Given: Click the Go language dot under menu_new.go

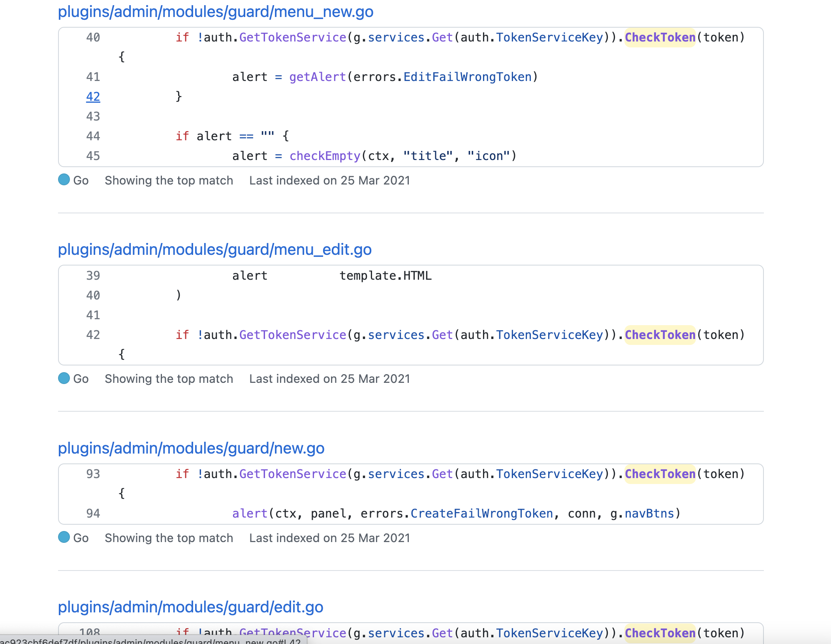Looking at the screenshot, I should (x=64, y=180).
